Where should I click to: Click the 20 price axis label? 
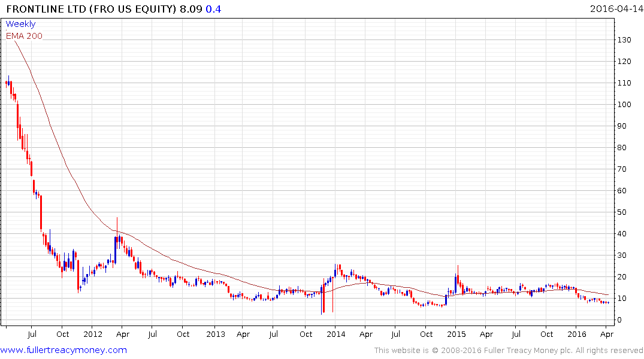click(x=622, y=277)
